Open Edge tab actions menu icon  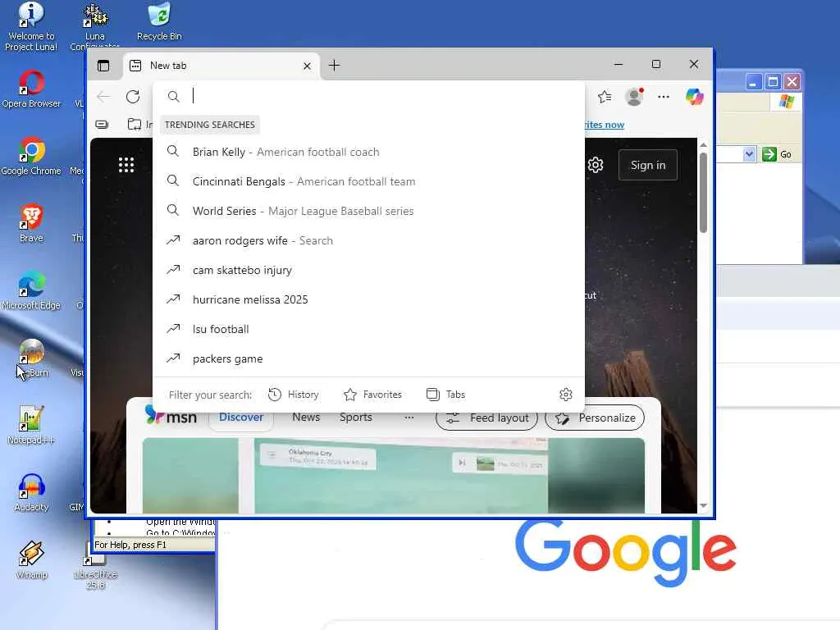coord(103,66)
